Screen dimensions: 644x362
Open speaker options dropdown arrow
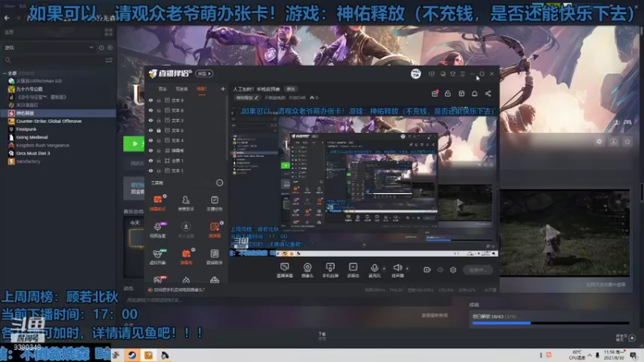pyautogui.click(x=407, y=269)
